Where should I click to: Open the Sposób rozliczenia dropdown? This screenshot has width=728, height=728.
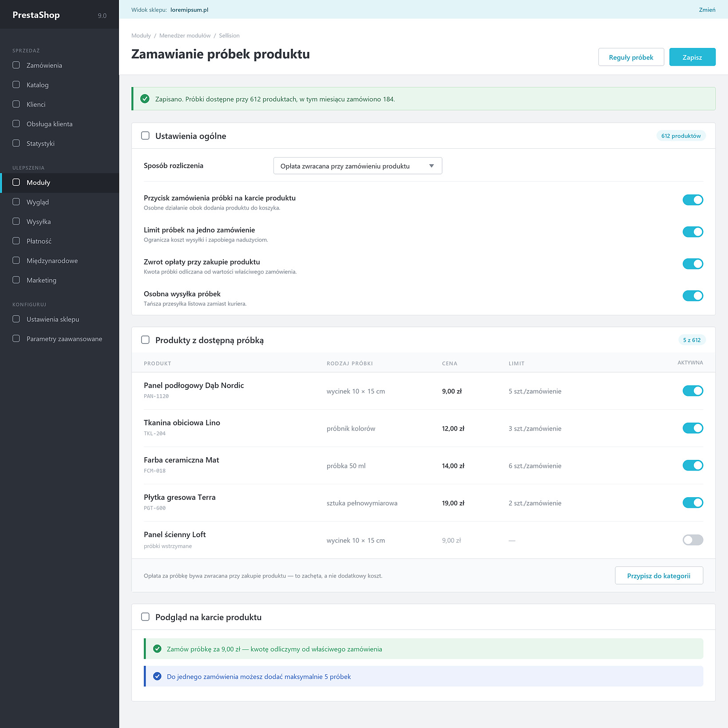coord(358,166)
